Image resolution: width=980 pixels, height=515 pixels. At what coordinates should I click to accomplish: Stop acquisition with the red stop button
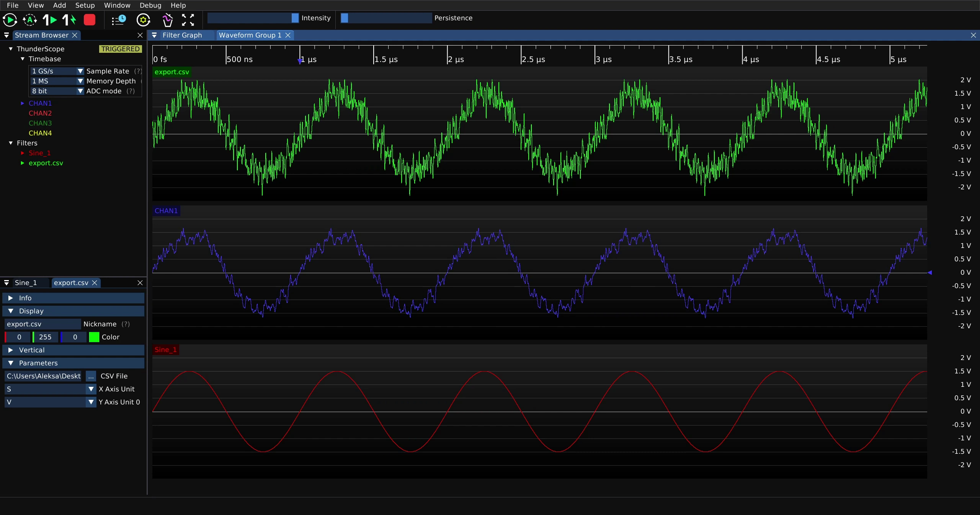(90, 20)
